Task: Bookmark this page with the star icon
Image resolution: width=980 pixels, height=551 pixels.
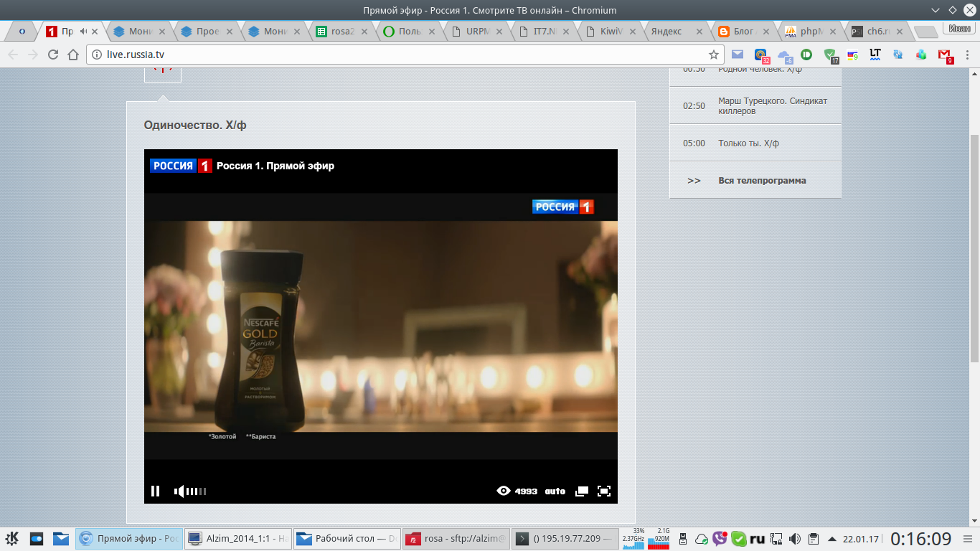Action: tap(713, 55)
